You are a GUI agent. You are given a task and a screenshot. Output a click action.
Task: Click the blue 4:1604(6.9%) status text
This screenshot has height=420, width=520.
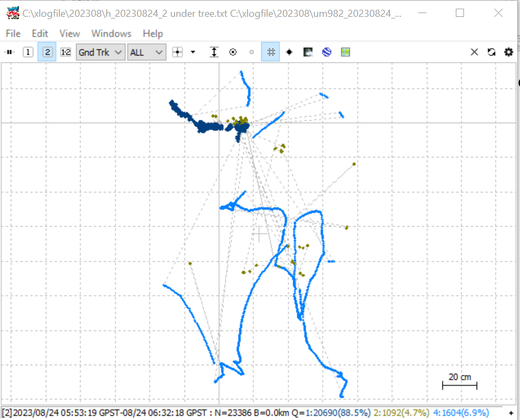click(461, 413)
